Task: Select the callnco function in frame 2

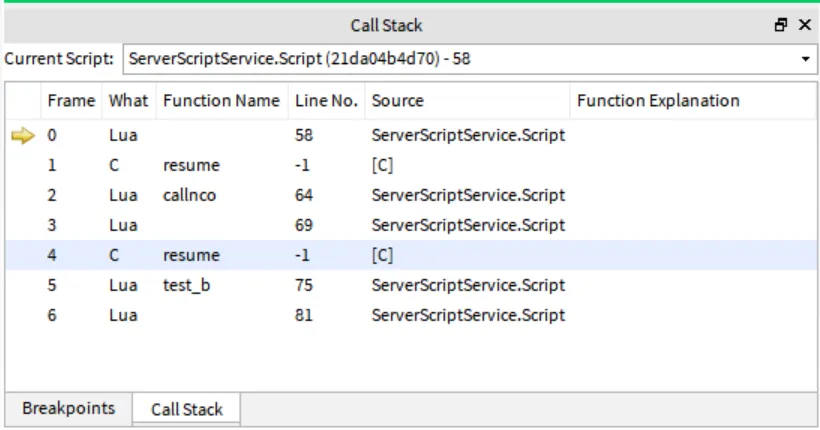Action: tap(189, 196)
